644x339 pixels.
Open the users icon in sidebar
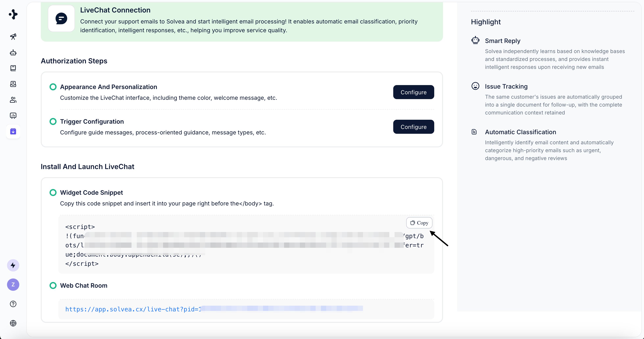[x=13, y=100]
